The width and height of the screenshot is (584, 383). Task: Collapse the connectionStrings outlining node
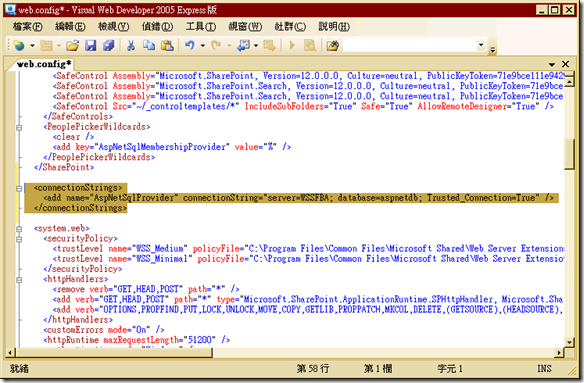(x=19, y=189)
